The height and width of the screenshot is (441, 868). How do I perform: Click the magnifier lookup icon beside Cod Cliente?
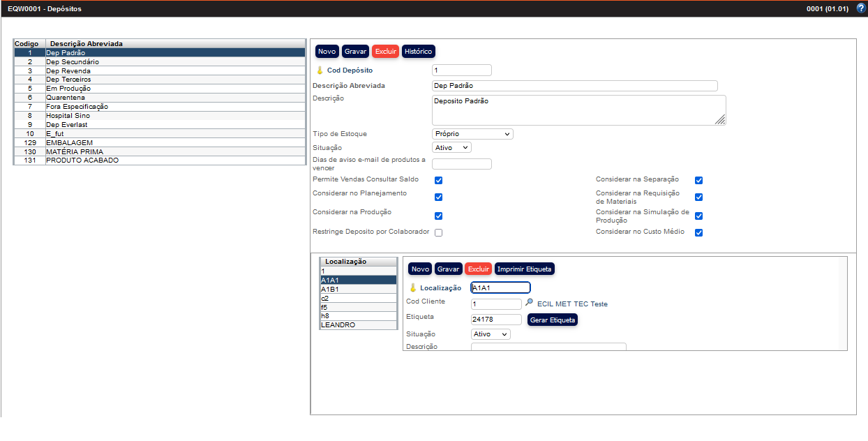pos(530,303)
